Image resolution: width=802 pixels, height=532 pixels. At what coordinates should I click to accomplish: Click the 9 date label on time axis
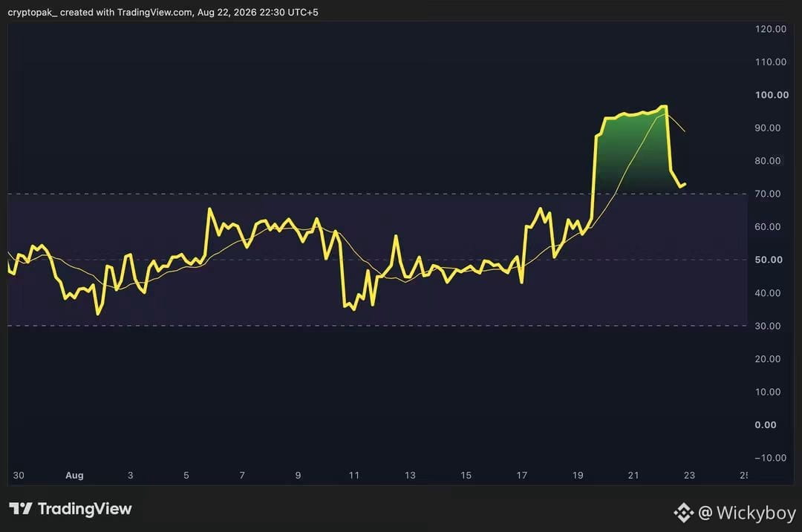[x=299, y=476]
